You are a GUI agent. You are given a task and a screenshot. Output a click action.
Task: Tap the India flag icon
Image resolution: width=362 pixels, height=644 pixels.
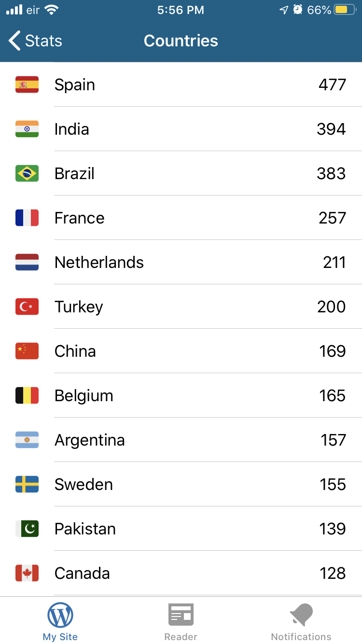pyautogui.click(x=27, y=129)
